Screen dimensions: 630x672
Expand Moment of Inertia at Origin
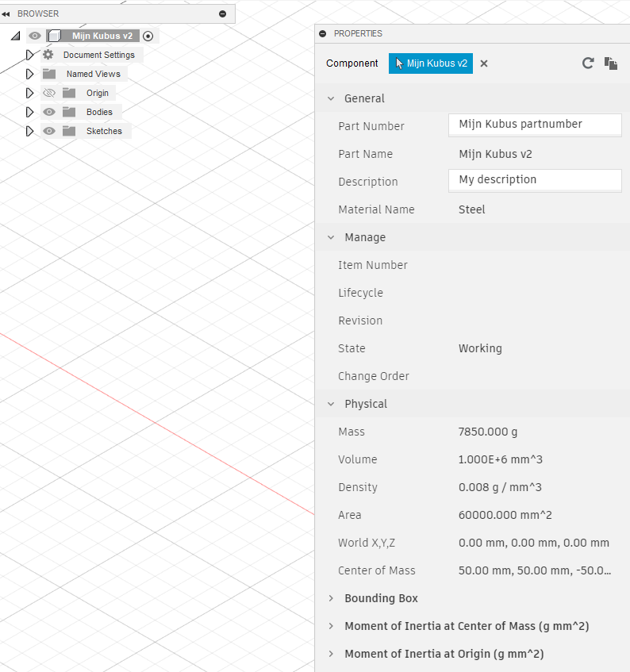tap(331, 654)
